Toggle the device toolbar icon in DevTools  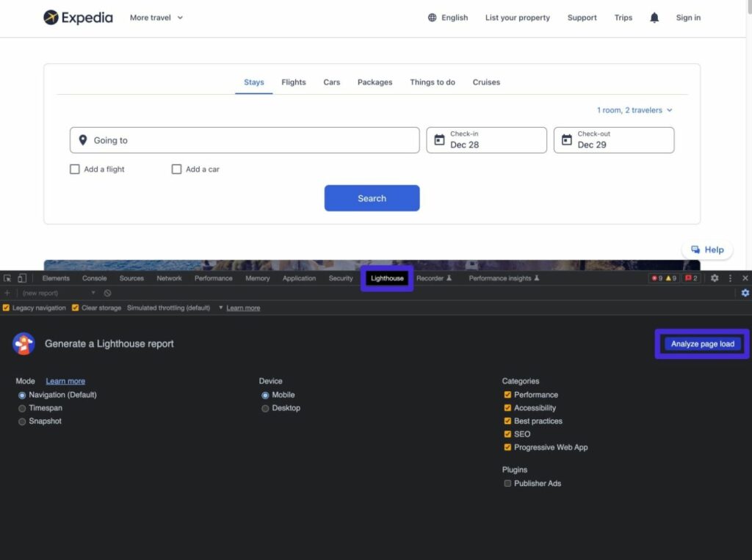[x=21, y=278]
